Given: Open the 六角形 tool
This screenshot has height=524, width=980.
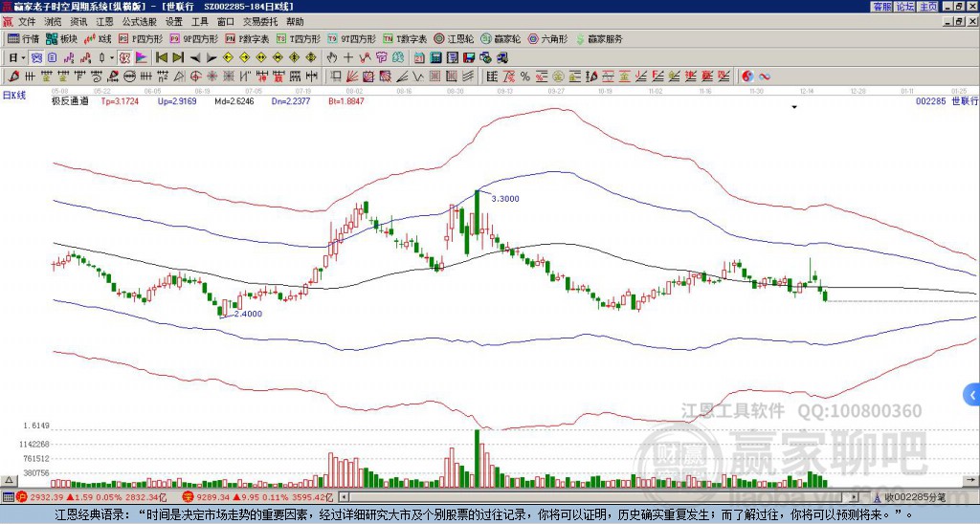Looking at the screenshot, I should tap(548, 38).
